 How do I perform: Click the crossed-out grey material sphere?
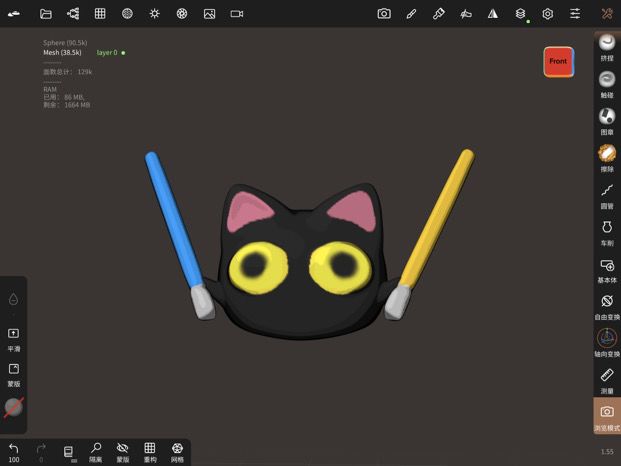tap(13, 407)
